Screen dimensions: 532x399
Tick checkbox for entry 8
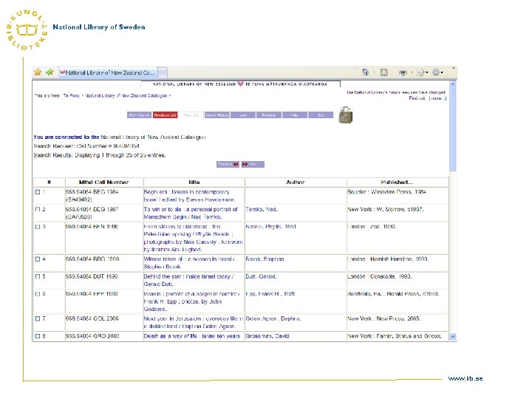click(x=38, y=336)
